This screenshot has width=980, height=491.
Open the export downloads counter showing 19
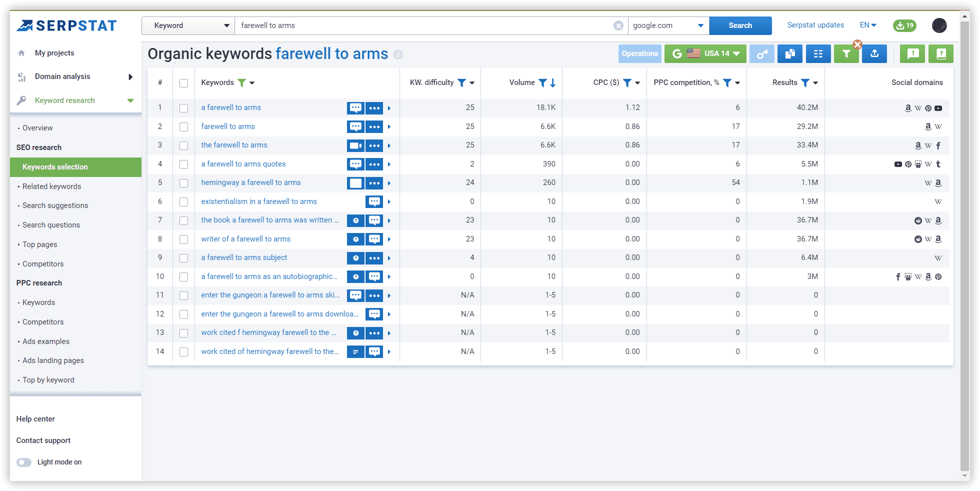[904, 25]
